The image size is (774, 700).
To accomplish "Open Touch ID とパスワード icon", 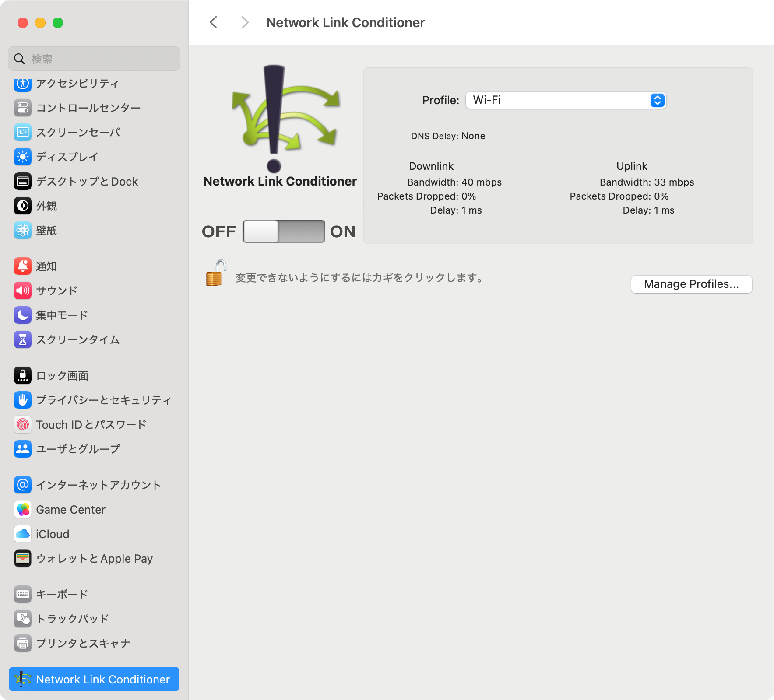I will [23, 424].
